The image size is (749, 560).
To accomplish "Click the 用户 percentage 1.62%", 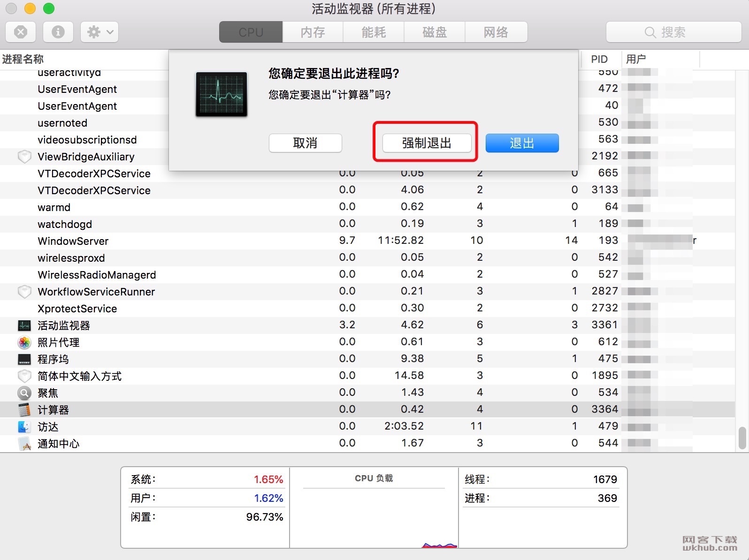I will tap(268, 498).
